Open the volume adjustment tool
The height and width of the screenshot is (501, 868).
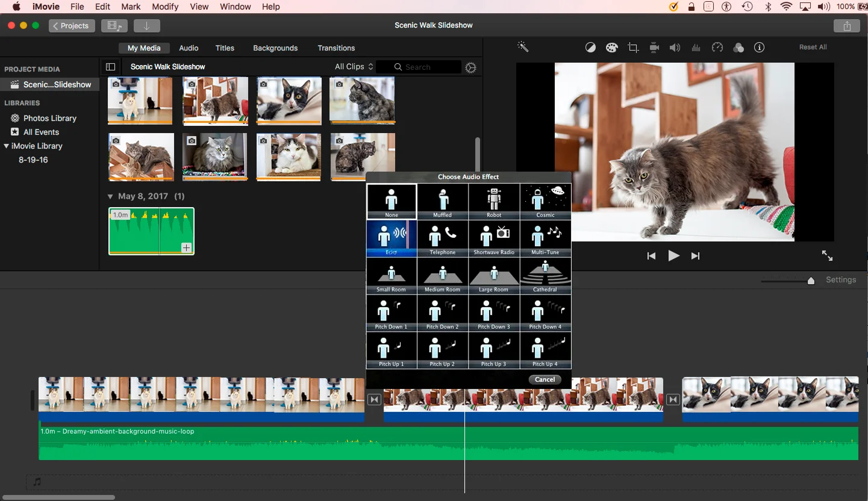point(675,48)
